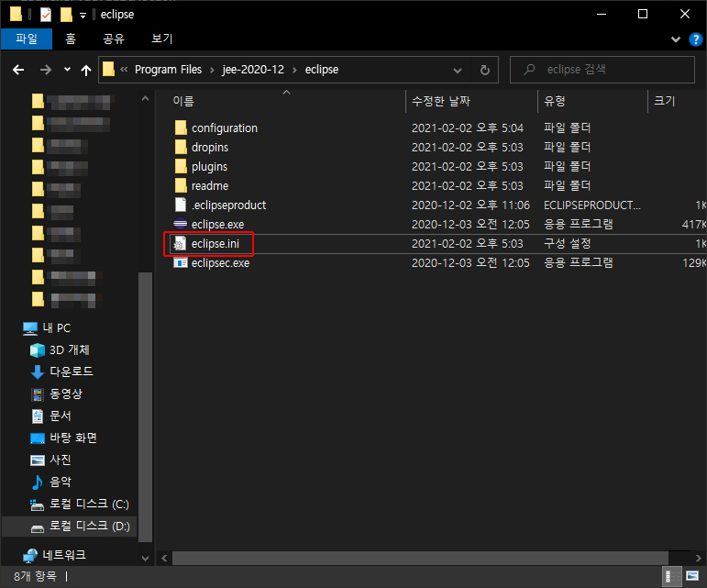Click the navigation pane scrollbar thumb
Screen dimensions: 707x588
click(145, 406)
